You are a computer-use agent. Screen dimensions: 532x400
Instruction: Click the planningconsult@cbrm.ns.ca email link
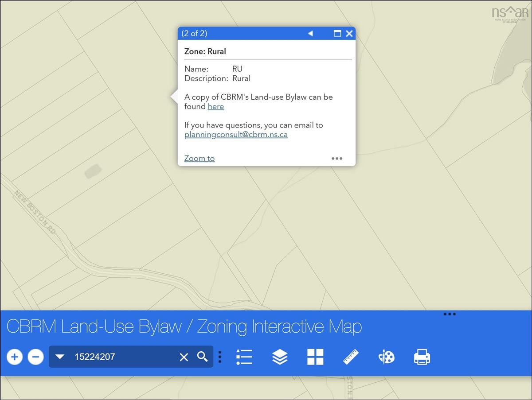236,135
